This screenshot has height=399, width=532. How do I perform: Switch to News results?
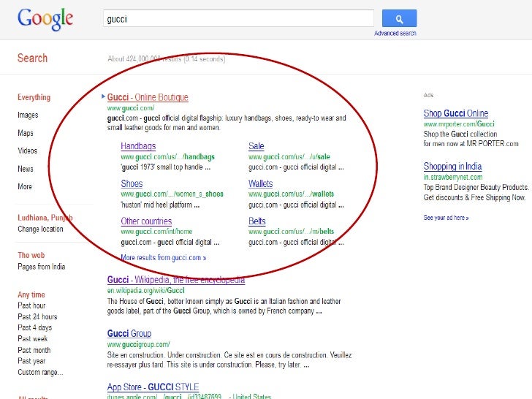click(26, 169)
